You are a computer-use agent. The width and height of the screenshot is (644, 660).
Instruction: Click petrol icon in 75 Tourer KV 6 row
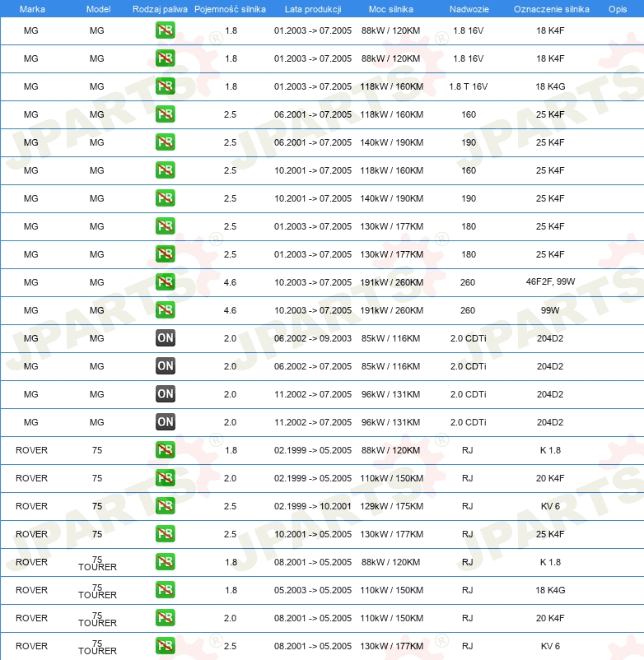point(165,646)
